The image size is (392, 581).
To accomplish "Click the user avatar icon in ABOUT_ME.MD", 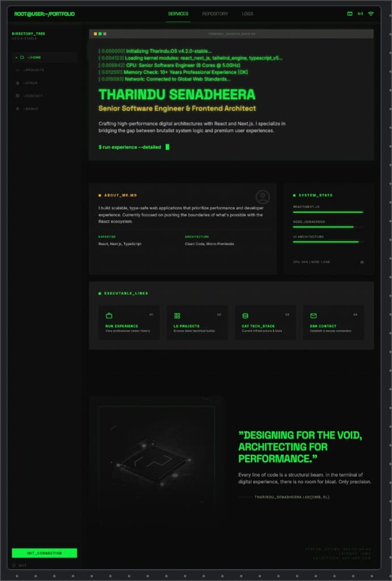I will point(263,197).
